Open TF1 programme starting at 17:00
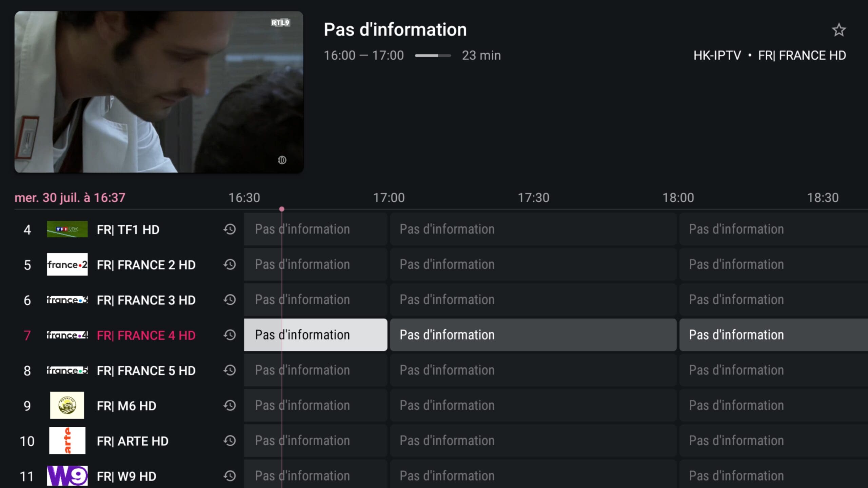The image size is (868, 488). pos(533,229)
